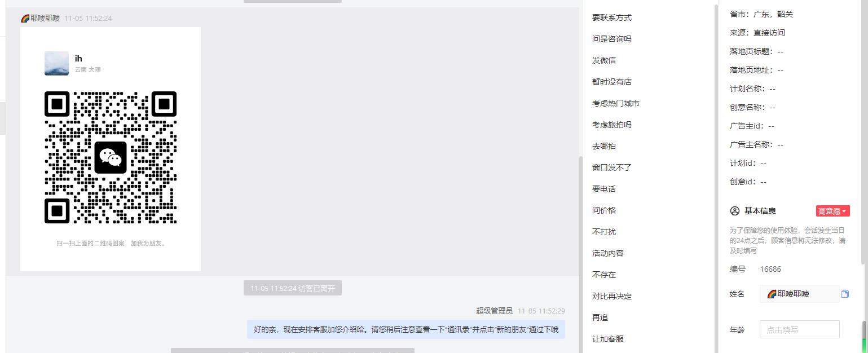The width and height of the screenshot is (868, 353).
Task: Open the QR code image message
Action: coord(111,149)
